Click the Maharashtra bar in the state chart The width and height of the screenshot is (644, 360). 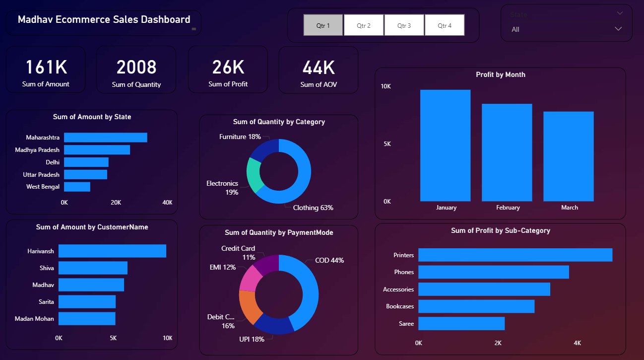(x=105, y=138)
